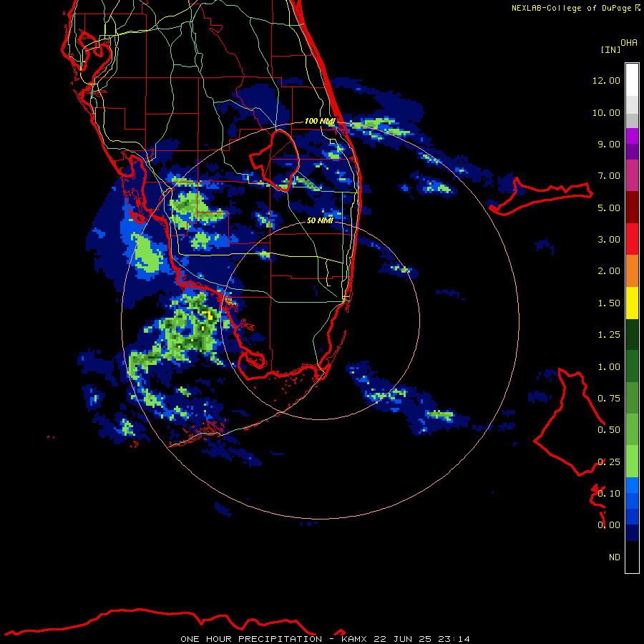Screen dimensions: 644x644
Task: Pick the magenta legend swatch near 9.00
Action: pos(632,136)
